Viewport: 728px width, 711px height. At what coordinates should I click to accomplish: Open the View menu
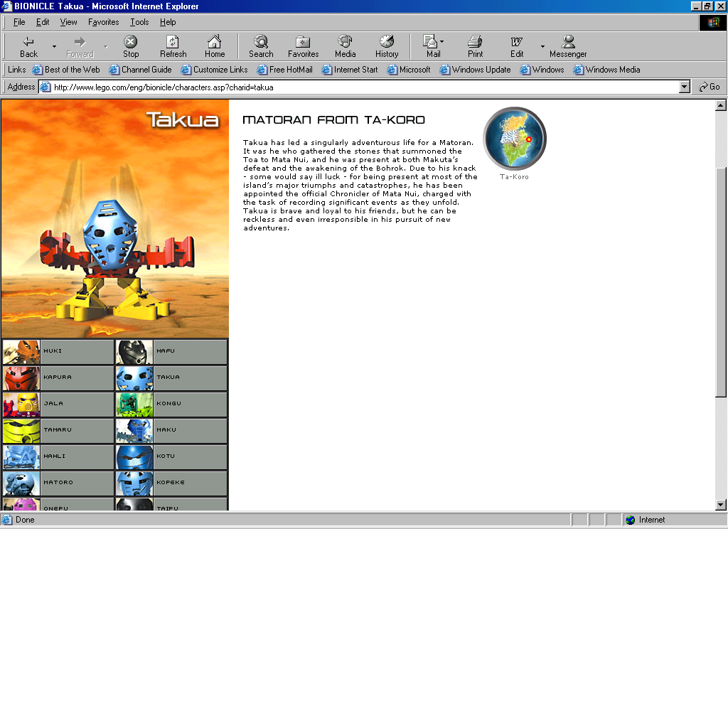68,22
